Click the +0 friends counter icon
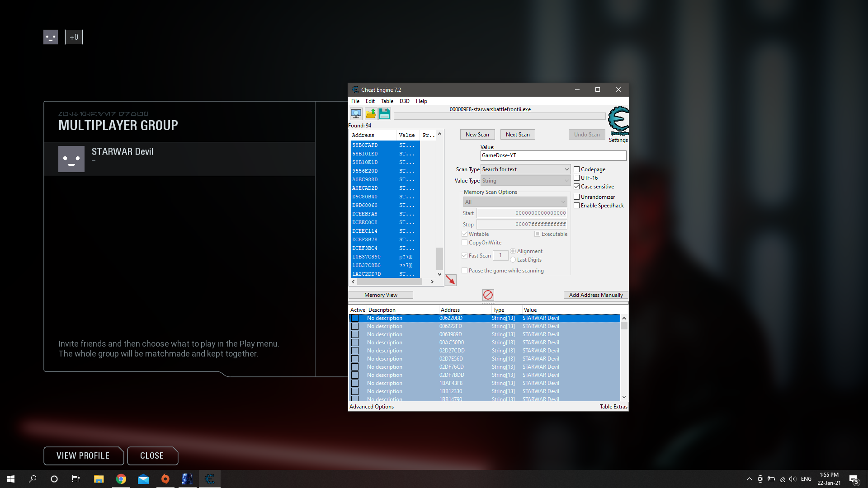Viewport: 868px width, 488px height. [x=74, y=37]
